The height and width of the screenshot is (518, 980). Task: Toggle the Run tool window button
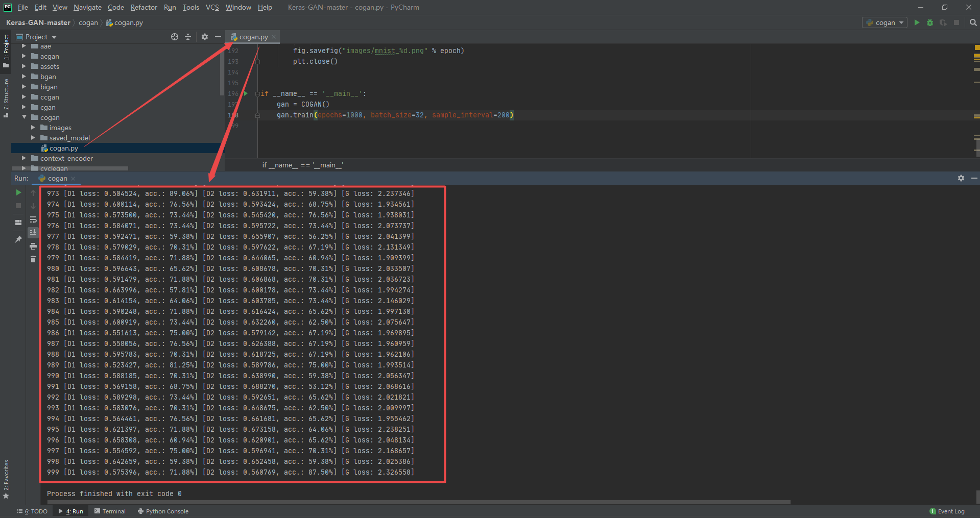click(71, 511)
